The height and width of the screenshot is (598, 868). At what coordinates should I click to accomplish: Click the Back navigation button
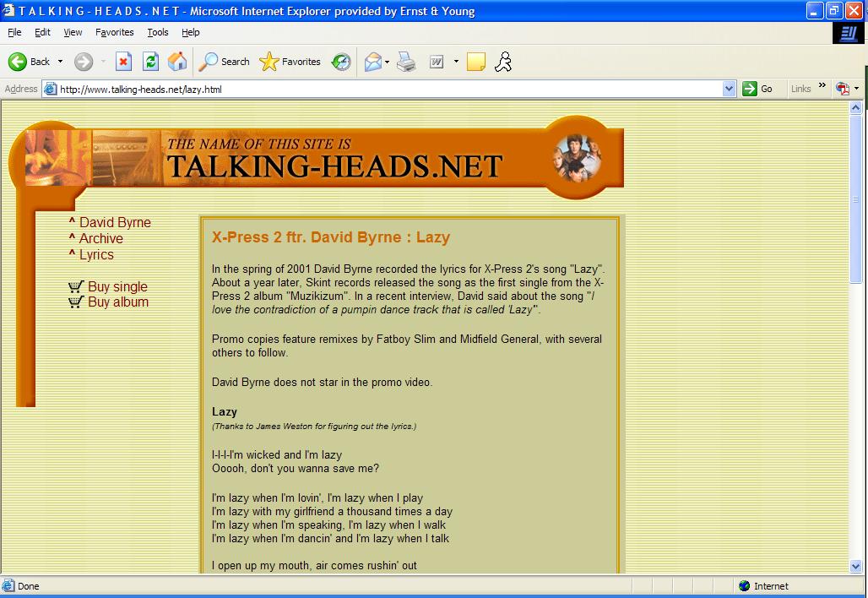(x=30, y=62)
